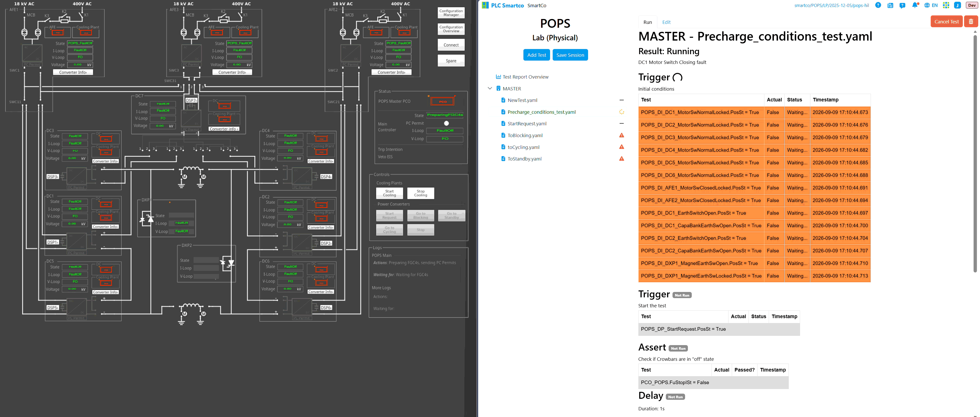Viewport: 980px width, 417px height.
Task: Open the notifications bell
Action: point(915,5)
